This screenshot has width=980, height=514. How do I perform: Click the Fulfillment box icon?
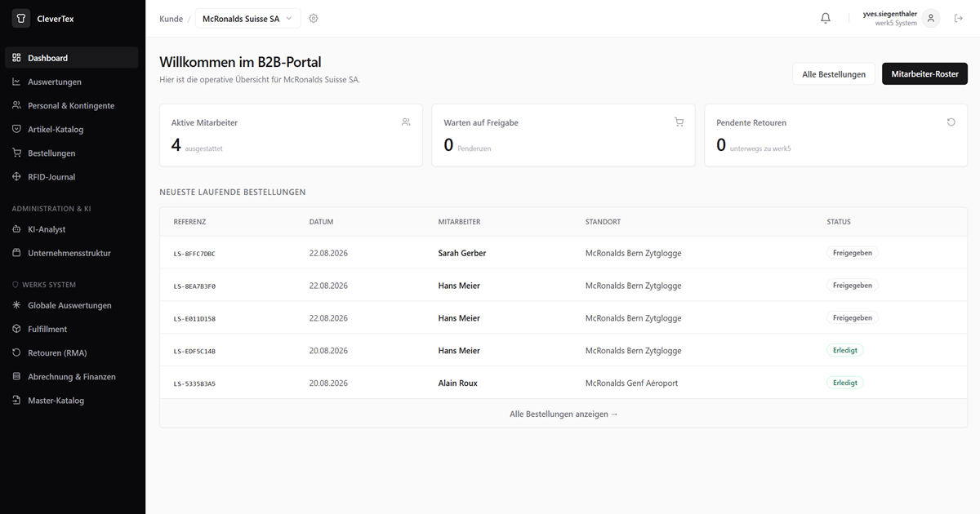tap(17, 329)
